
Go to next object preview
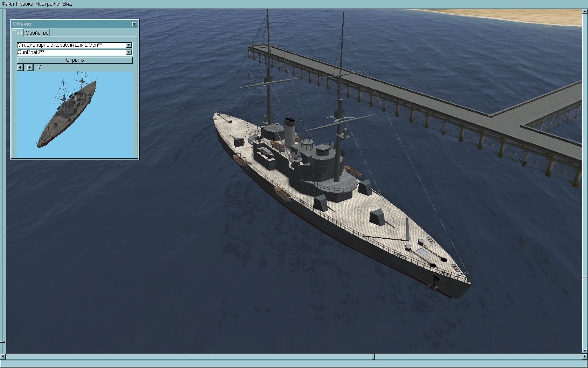click(x=30, y=67)
